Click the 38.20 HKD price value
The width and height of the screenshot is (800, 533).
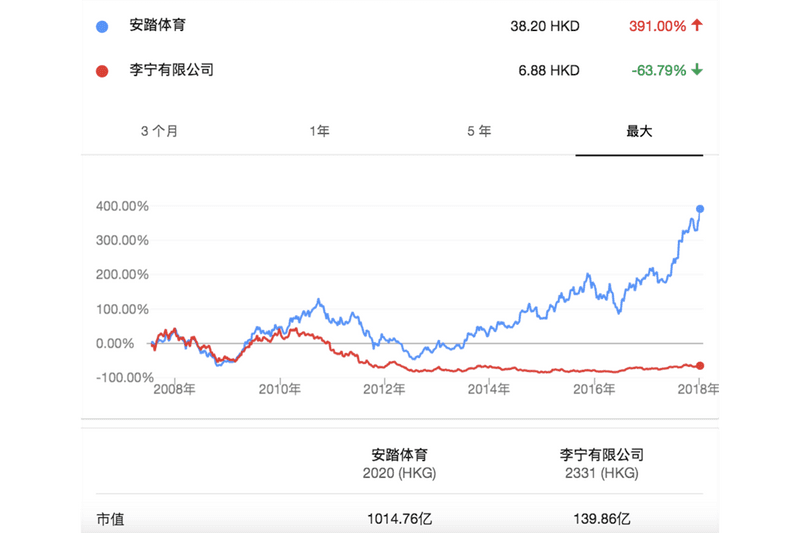[x=545, y=27]
